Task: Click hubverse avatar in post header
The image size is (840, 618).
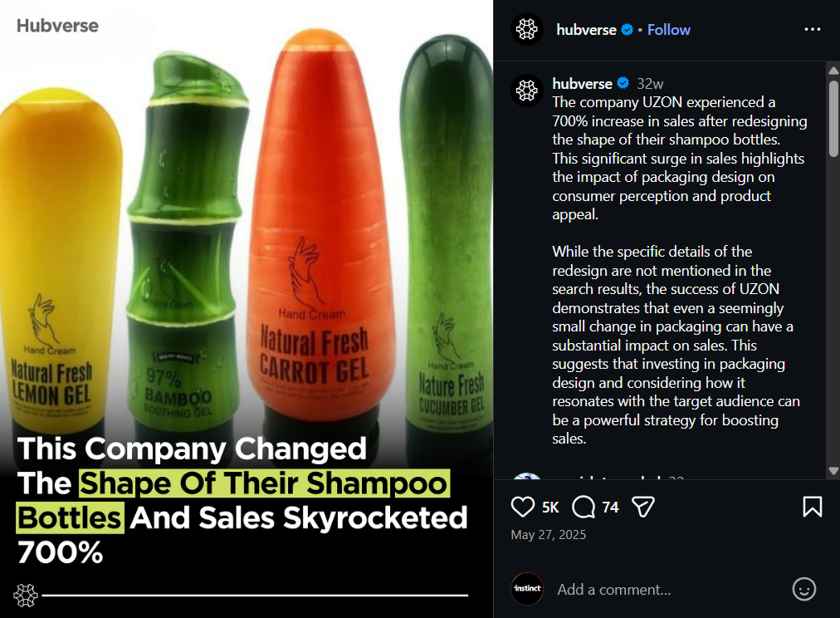Action: pos(526,29)
